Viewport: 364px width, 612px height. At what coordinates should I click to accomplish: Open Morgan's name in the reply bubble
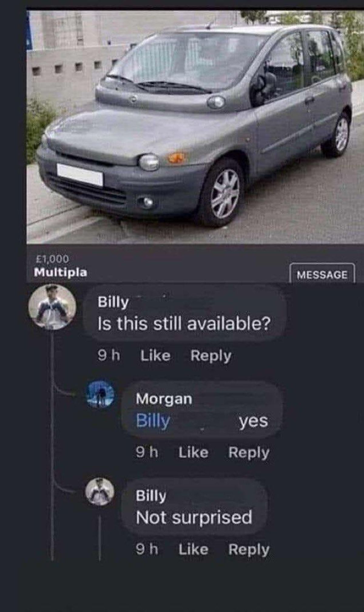[164, 399]
